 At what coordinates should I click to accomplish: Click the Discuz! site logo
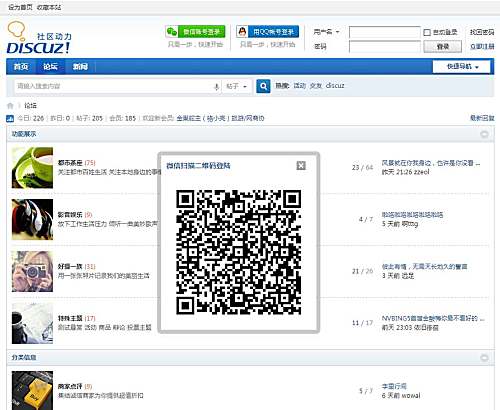pos(39,38)
